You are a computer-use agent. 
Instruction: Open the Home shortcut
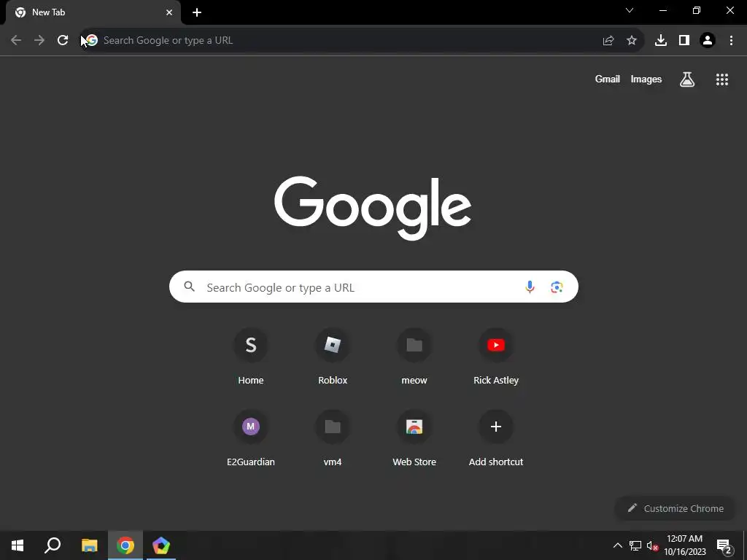click(251, 356)
